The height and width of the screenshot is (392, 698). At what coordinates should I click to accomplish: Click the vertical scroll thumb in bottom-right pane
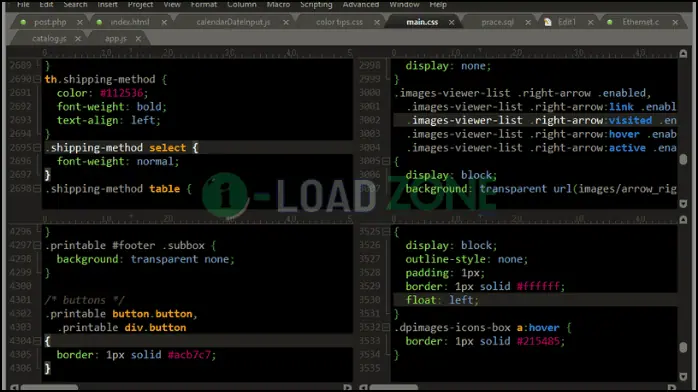[x=683, y=347]
